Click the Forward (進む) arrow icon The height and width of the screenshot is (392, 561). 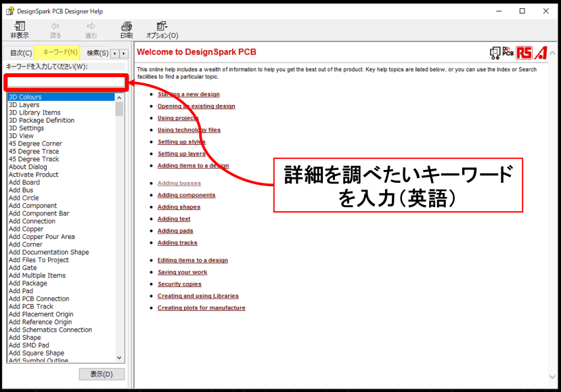pyautogui.click(x=91, y=26)
